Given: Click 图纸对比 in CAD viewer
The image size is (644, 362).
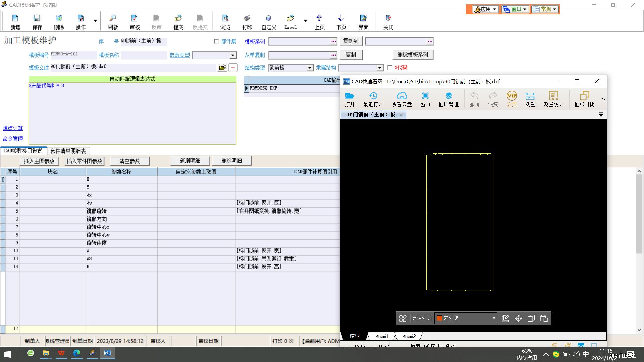Looking at the screenshot, I should point(584,99).
